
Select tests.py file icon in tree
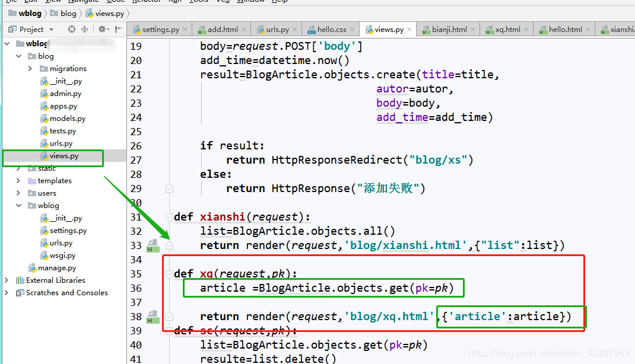tap(44, 132)
